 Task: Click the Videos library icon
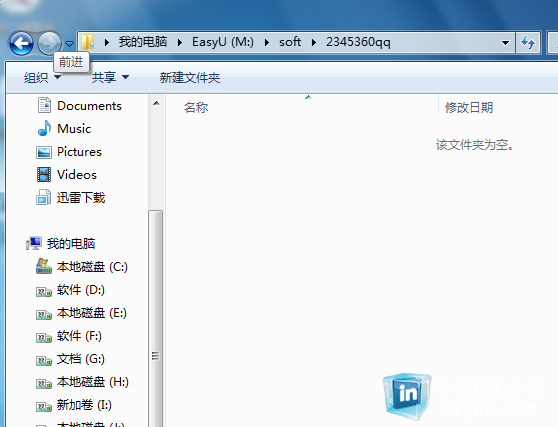point(44,175)
